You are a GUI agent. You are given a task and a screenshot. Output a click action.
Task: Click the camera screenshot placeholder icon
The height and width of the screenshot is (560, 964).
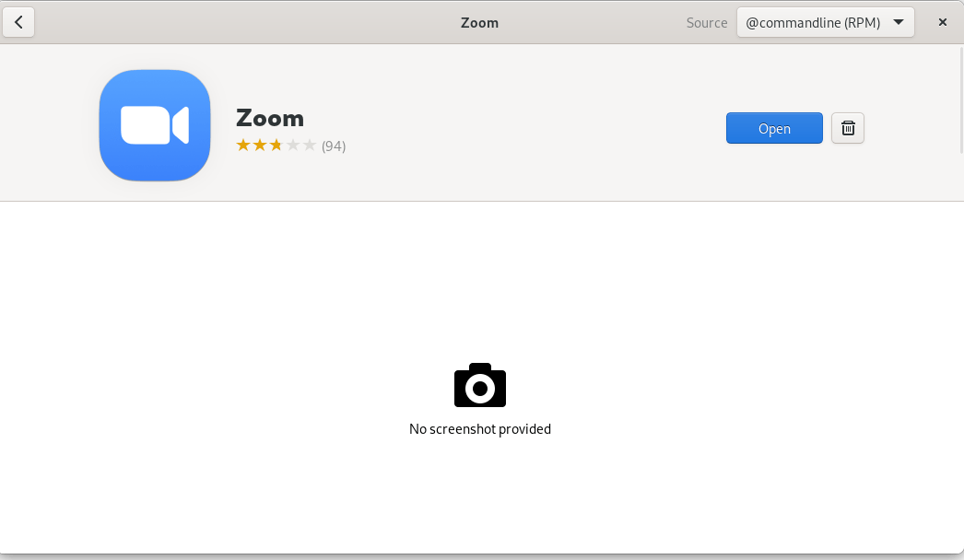click(x=479, y=385)
